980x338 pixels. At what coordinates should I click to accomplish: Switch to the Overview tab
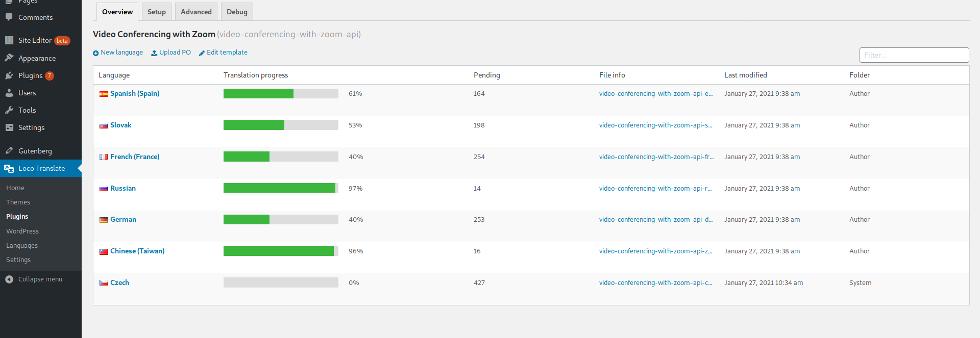(117, 12)
